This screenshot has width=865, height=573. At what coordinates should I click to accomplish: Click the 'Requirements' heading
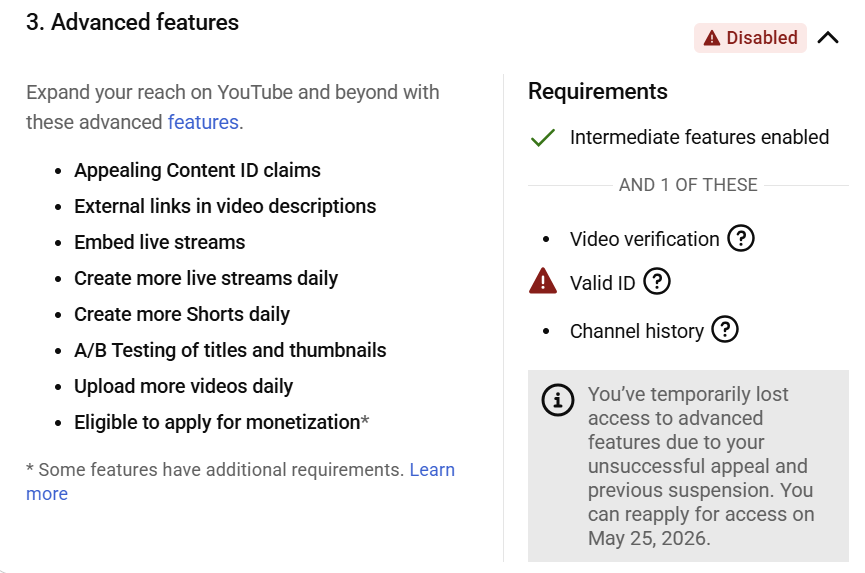point(598,92)
